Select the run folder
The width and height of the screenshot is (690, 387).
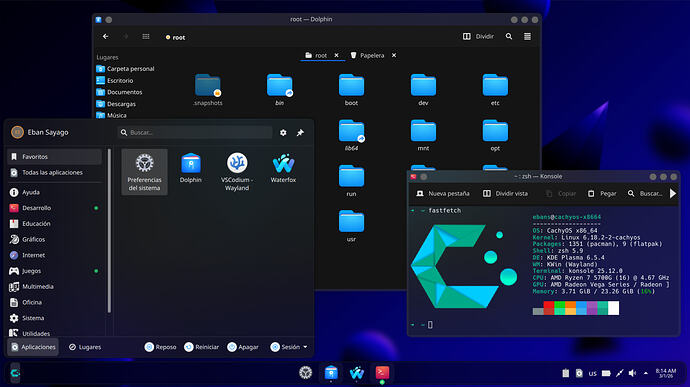coord(351,181)
